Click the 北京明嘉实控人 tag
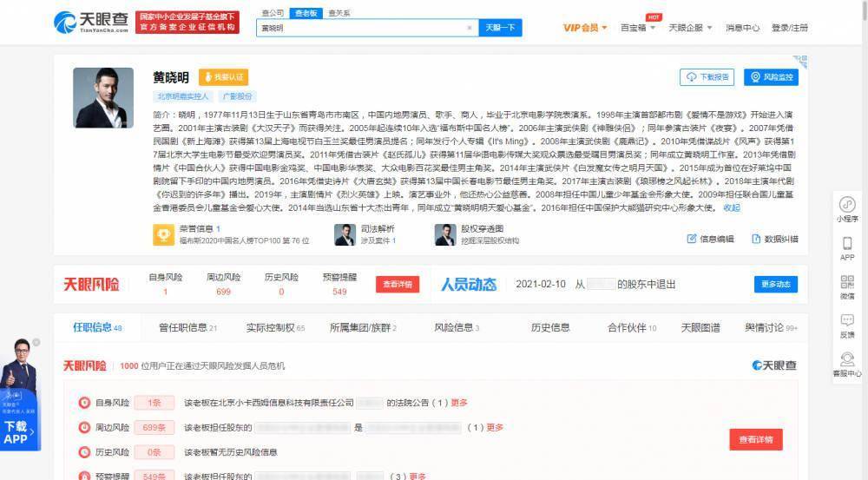The height and width of the screenshot is (480, 868). (182, 96)
